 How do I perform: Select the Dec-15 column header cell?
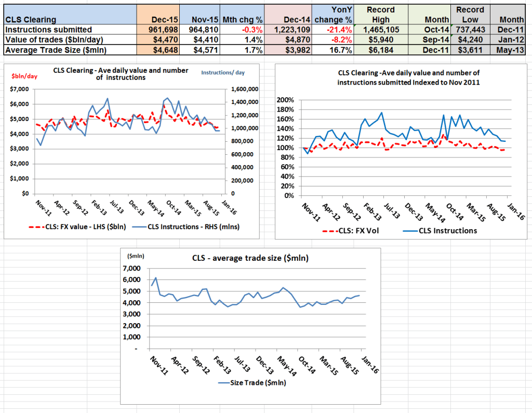click(x=158, y=15)
